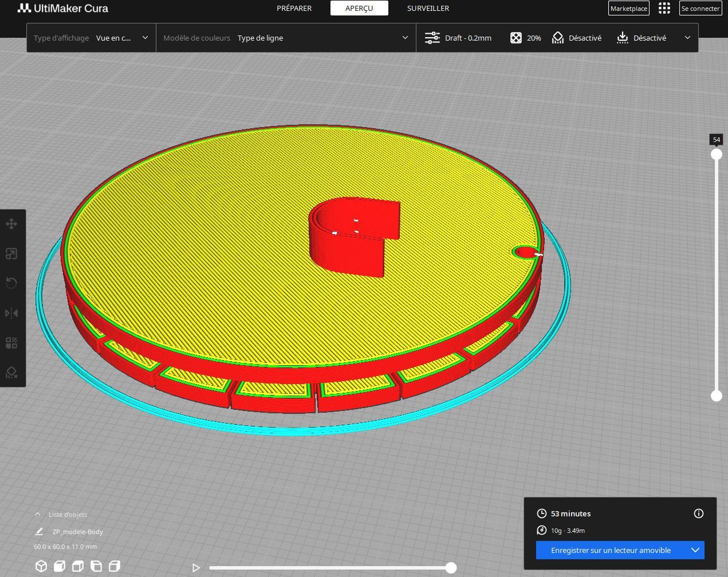Click Enregistrer sur un lecteur amovible
Screen dimensions: 728x577
click(611, 550)
